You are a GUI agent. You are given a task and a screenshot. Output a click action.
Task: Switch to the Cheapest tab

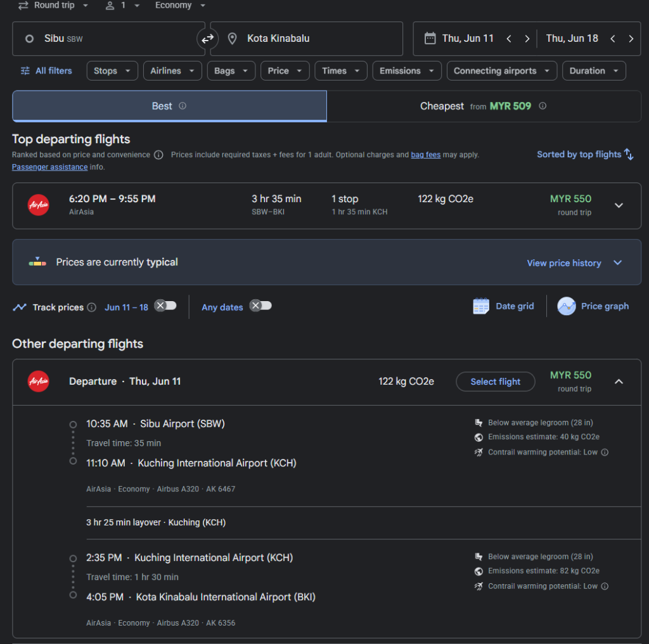point(484,106)
